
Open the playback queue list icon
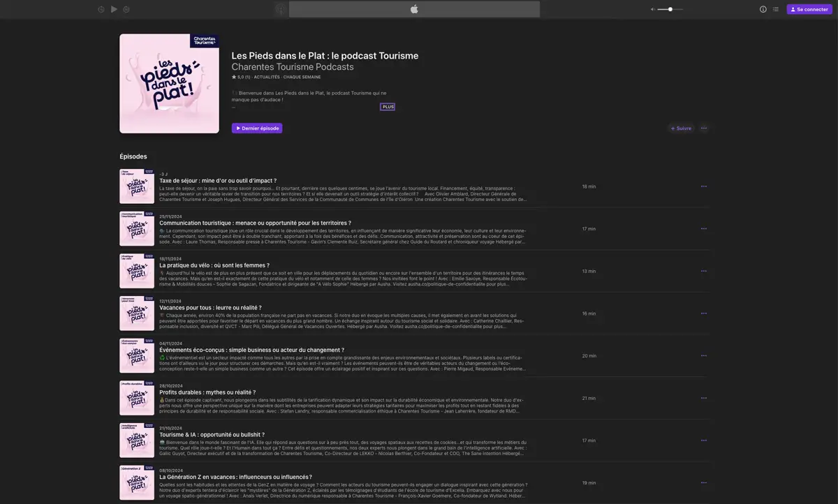776,9
